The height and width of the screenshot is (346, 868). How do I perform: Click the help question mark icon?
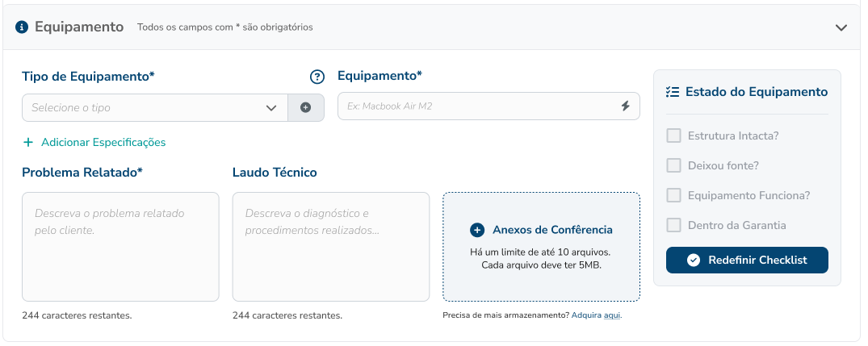(x=317, y=77)
